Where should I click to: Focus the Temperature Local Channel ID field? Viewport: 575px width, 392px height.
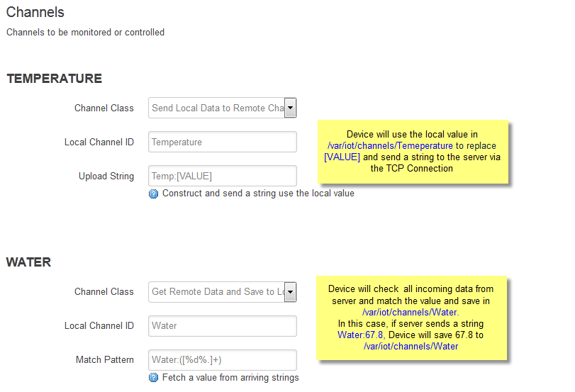pos(222,142)
